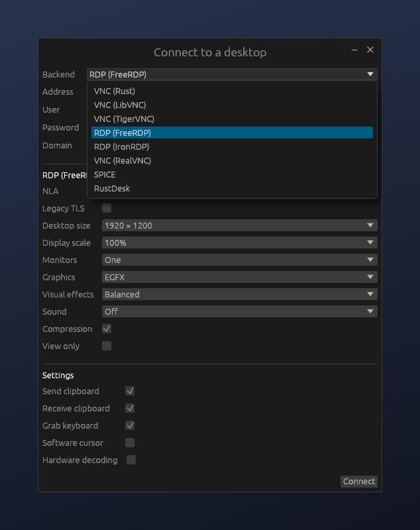Disable the Compression checkbox

pyautogui.click(x=107, y=329)
